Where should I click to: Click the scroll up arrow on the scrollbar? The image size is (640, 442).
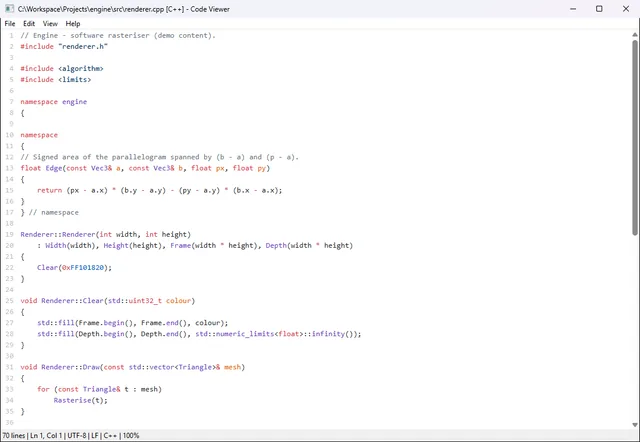click(x=635, y=35)
